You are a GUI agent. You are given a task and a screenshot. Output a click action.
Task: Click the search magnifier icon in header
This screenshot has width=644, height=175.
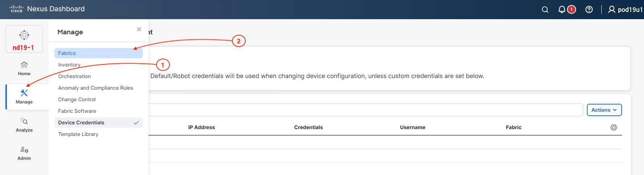pyautogui.click(x=545, y=10)
